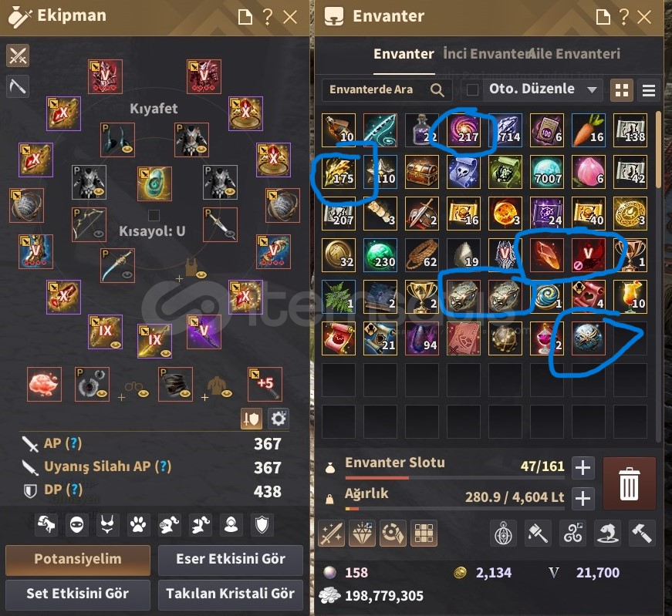Viewport: 672px width, 616px height.
Task: Toggle the checkbox beside Oto. Düzenle
Action: click(x=472, y=89)
